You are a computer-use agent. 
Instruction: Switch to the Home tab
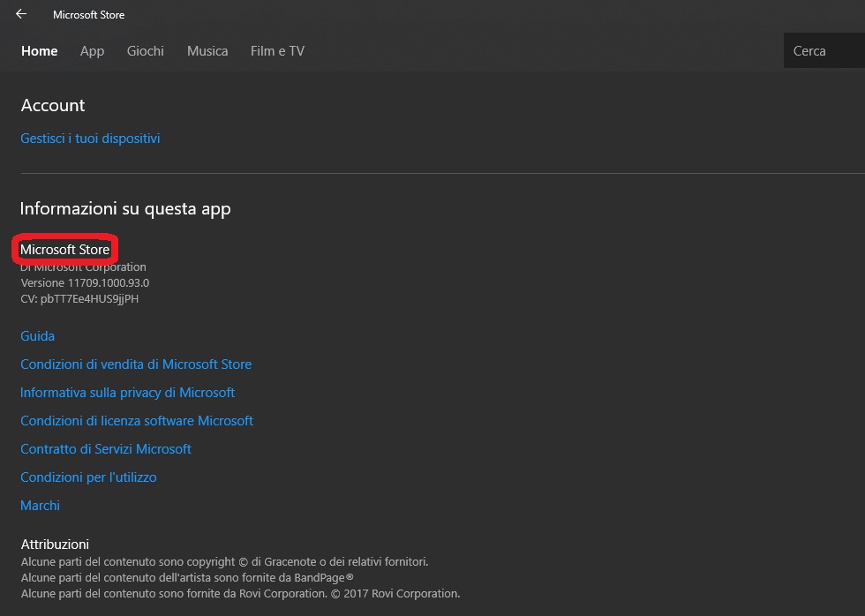pyautogui.click(x=39, y=50)
